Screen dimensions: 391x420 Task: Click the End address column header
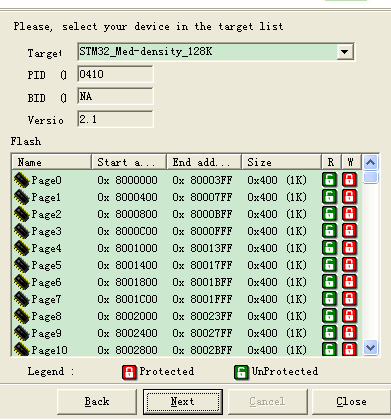(x=204, y=162)
